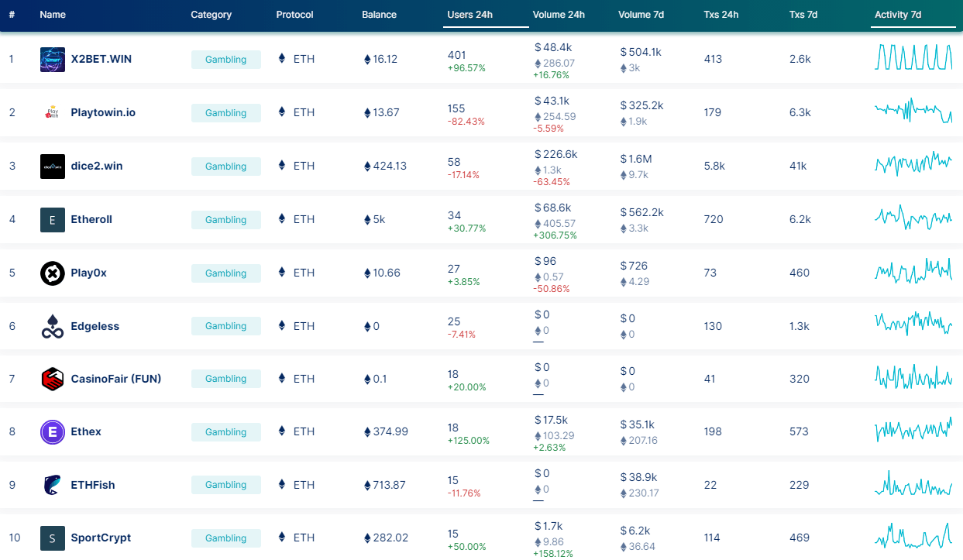
Task: Click the dice2.win black logo icon
Action: (x=53, y=167)
